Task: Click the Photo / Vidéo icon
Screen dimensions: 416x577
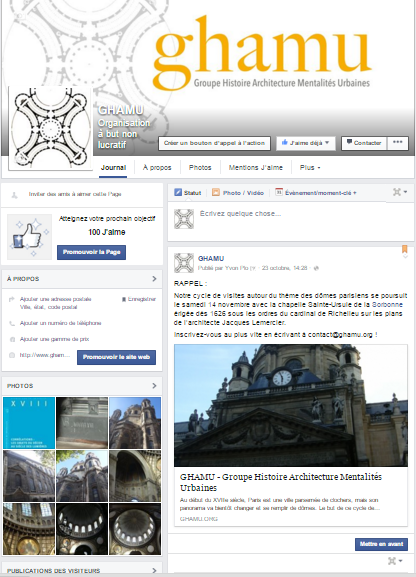Action: point(216,192)
